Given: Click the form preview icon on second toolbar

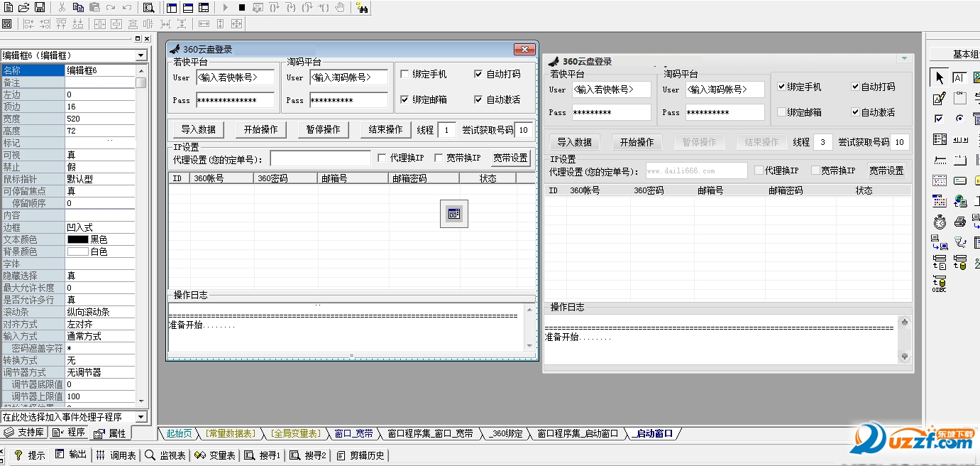Looking at the screenshot, I should 7,23.
